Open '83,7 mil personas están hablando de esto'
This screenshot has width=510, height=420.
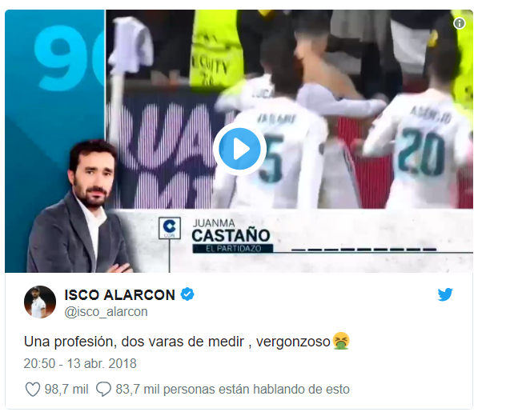click(232, 389)
